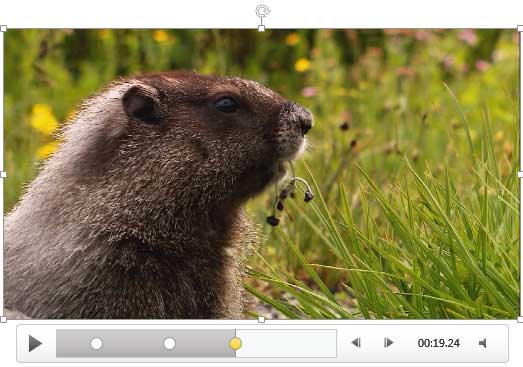This screenshot has height=367, width=523.
Task: Click unplayed portion of the video timeline
Action: tap(286, 343)
